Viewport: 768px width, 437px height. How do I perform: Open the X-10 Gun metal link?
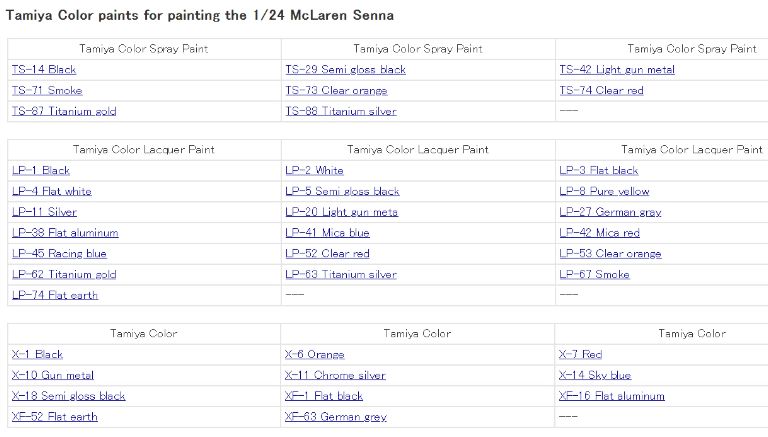coord(53,376)
